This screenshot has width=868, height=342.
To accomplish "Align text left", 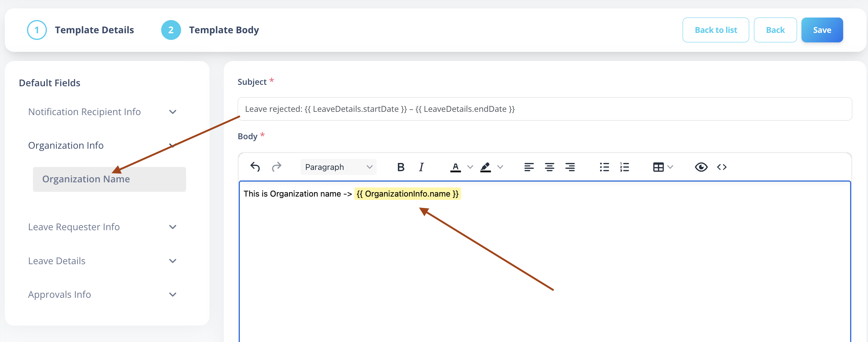I will [529, 167].
